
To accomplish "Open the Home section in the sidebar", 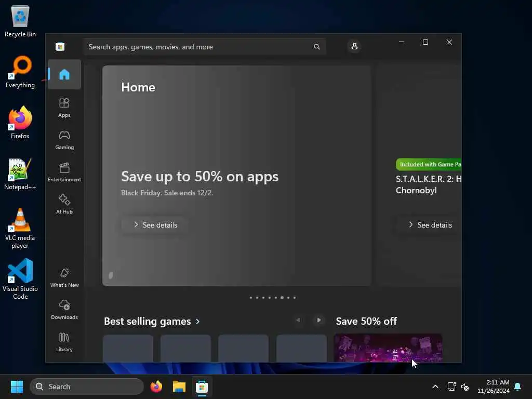I will [64, 74].
